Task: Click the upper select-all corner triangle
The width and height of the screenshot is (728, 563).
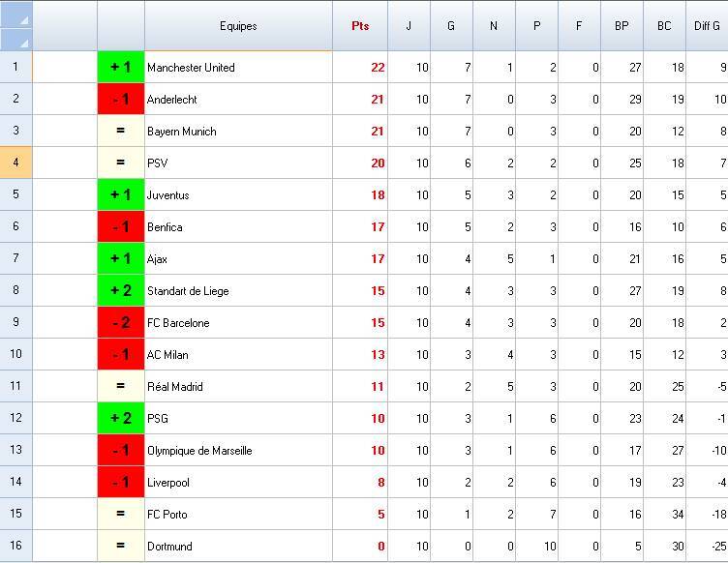Action: tap(16, 15)
